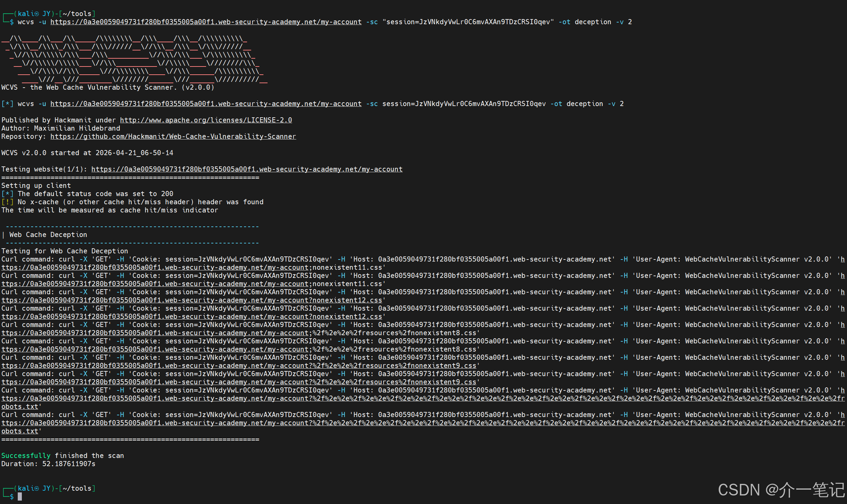Open the first my-account?nonexistent12.css URL
Screen dimensions: 847x504
(191, 300)
